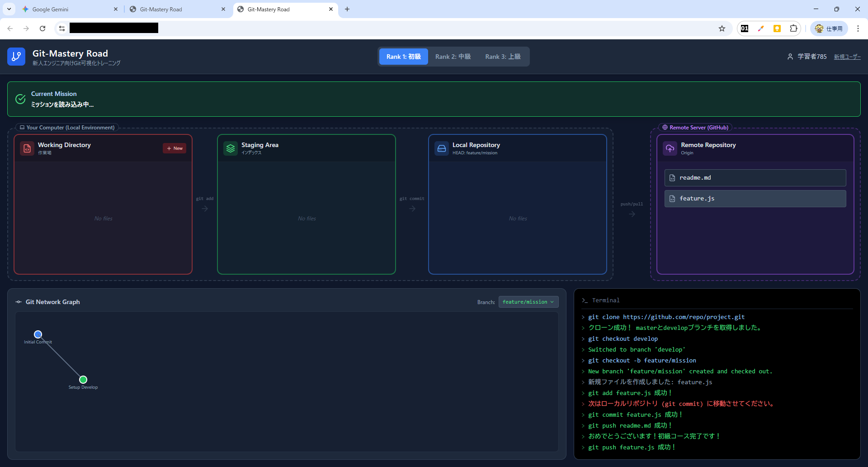Select feature.js in Remote Repository
Image resolution: width=868 pixels, height=467 pixels.
755,199
